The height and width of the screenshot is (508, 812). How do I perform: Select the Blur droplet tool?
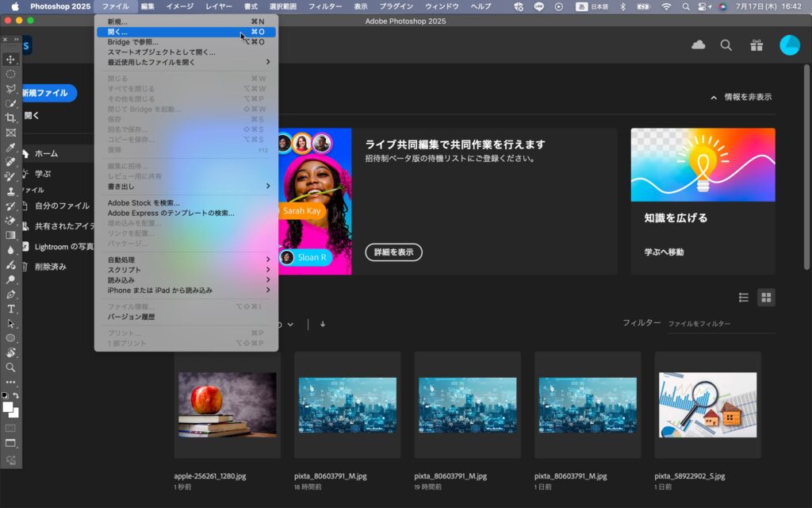coord(10,250)
